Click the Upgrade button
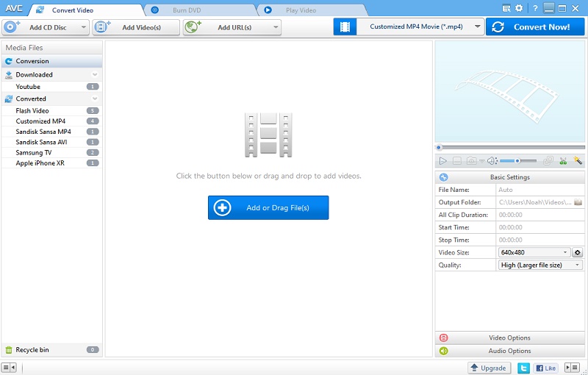This screenshot has height=375, width=588. click(x=489, y=368)
